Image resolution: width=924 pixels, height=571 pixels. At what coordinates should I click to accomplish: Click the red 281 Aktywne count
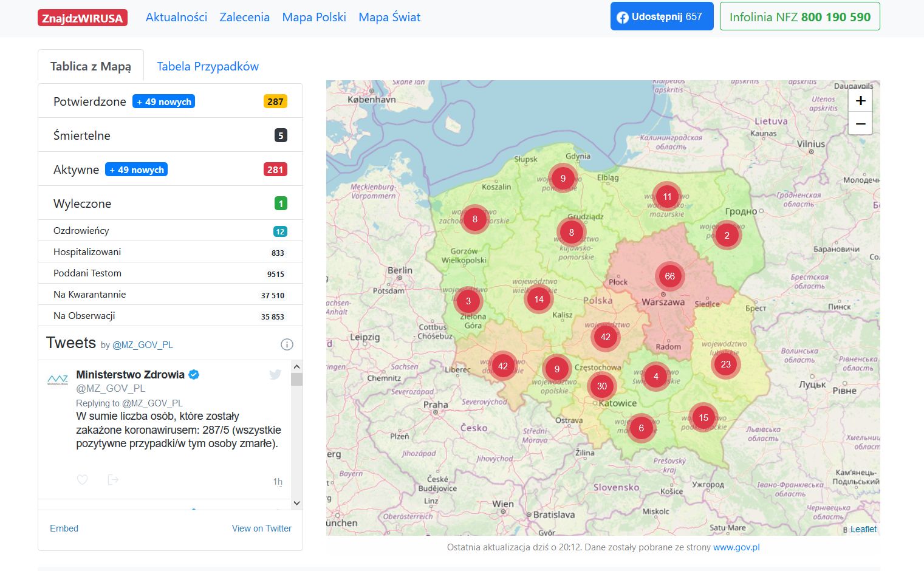pyautogui.click(x=275, y=169)
